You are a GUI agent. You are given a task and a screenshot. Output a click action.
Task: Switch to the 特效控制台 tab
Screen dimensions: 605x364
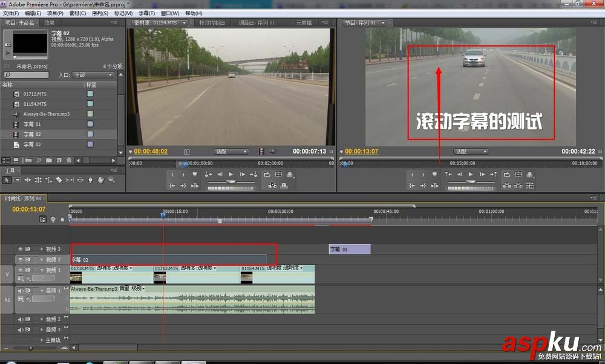pos(212,23)
